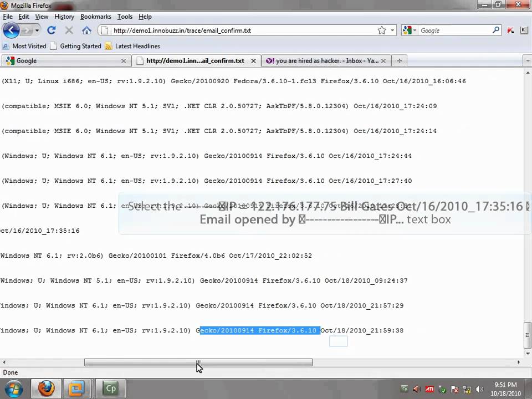The height and width of the screenshot is (399, 532).
Task: Click the search magnifier icon
Action: (496, 30)
